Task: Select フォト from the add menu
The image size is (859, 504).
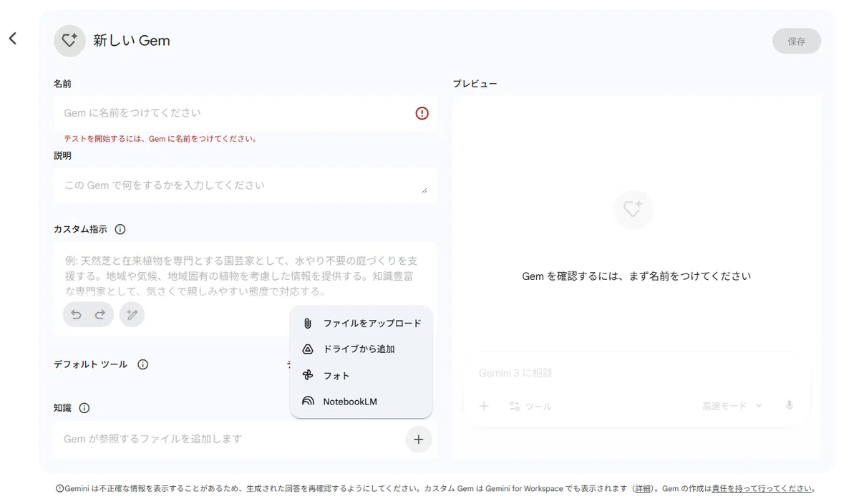Action: tap(361, 375)
